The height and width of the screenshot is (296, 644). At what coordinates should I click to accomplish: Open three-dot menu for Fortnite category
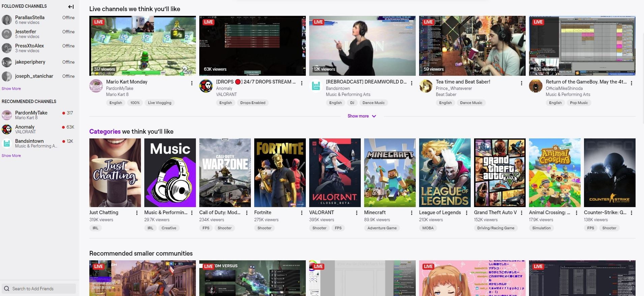click(302, 213)
